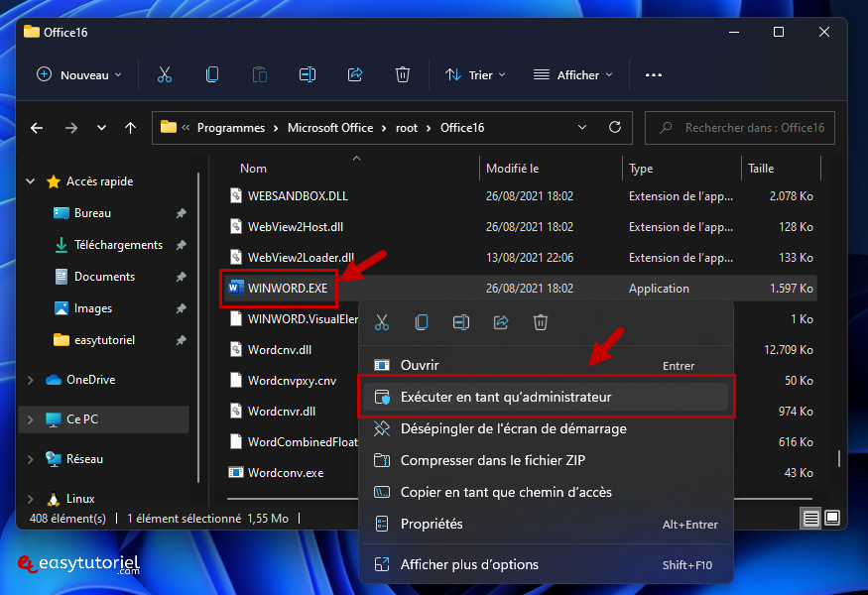Sort by the Type column header

[x=641, y=169]
